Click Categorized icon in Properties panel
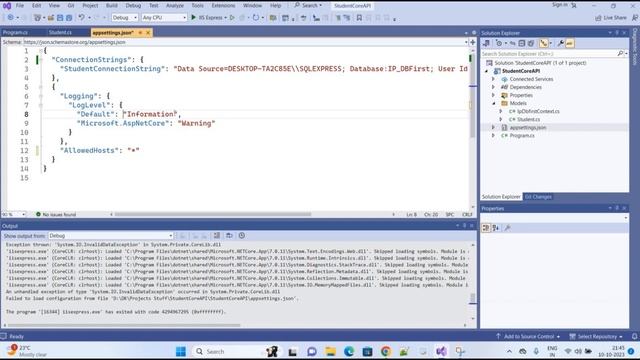The image size is (640, 360). click(x=486, y=228)
